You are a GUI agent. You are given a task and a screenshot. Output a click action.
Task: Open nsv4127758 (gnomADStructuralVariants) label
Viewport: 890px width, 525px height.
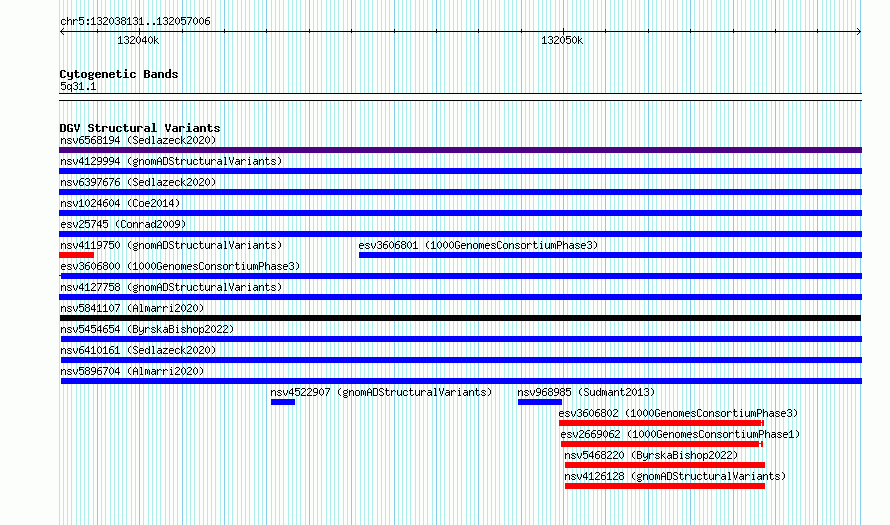pos(171,287)
